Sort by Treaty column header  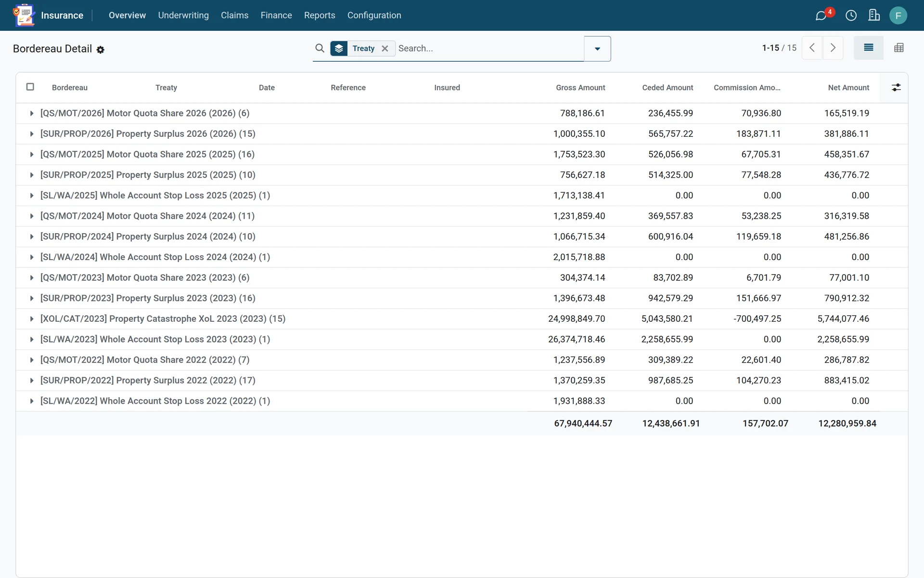(x=166, y=88)
